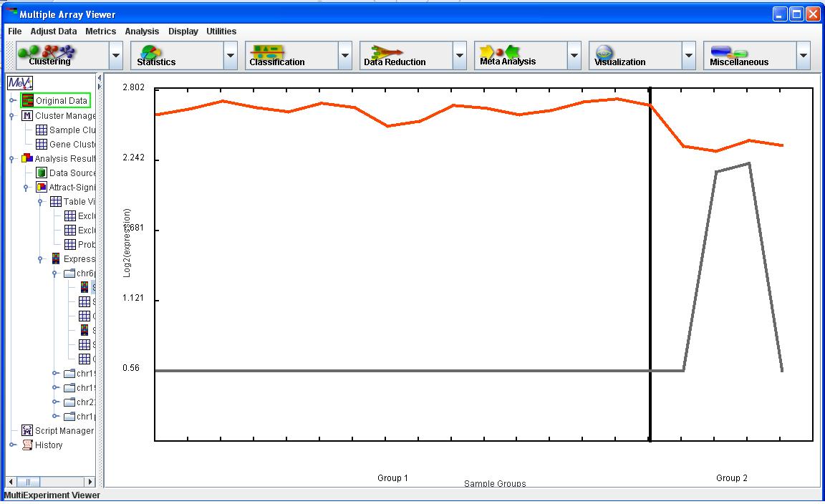Open the Adjust Data menu
This screenshot has width=825, height=504.
pyautogui.click(x=53, y=31)
